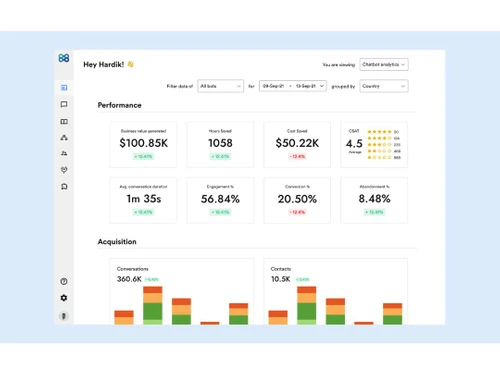This screenshot has height=375, width=500.
Task: Open the analytics dashboard sidebar icon
Action: (64, 88)
